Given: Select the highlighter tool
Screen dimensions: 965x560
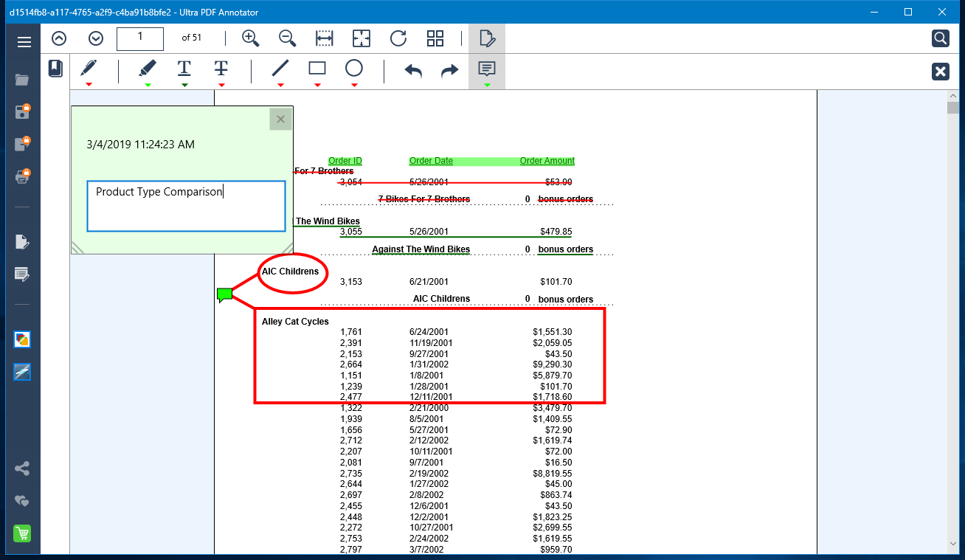Looking at the screenshot, I should point(148,70).
